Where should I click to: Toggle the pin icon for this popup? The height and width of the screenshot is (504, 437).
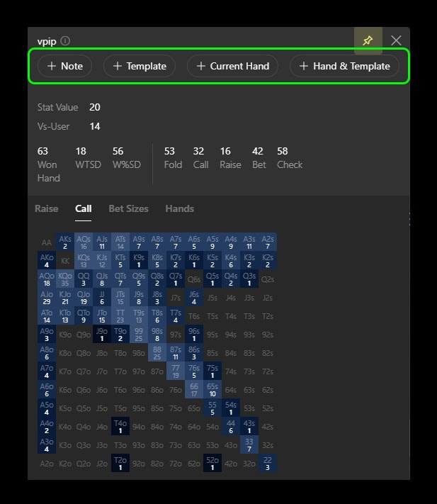[368, 40]
